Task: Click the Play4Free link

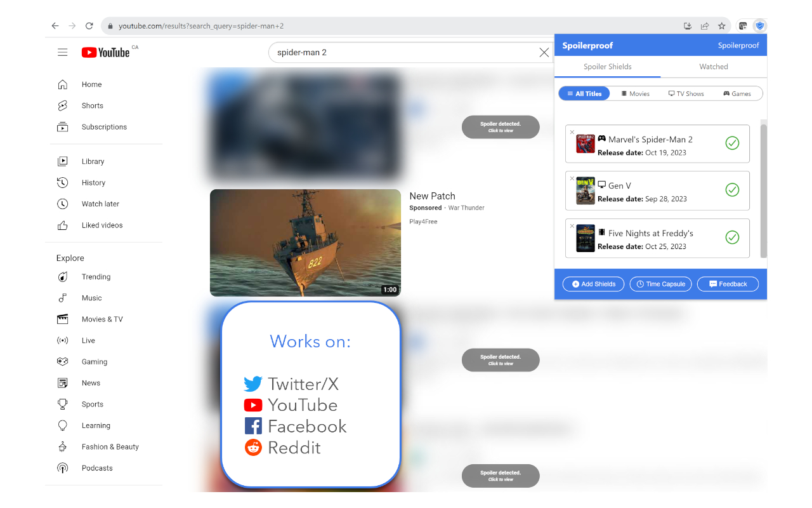Action: (x=423, y=222)
